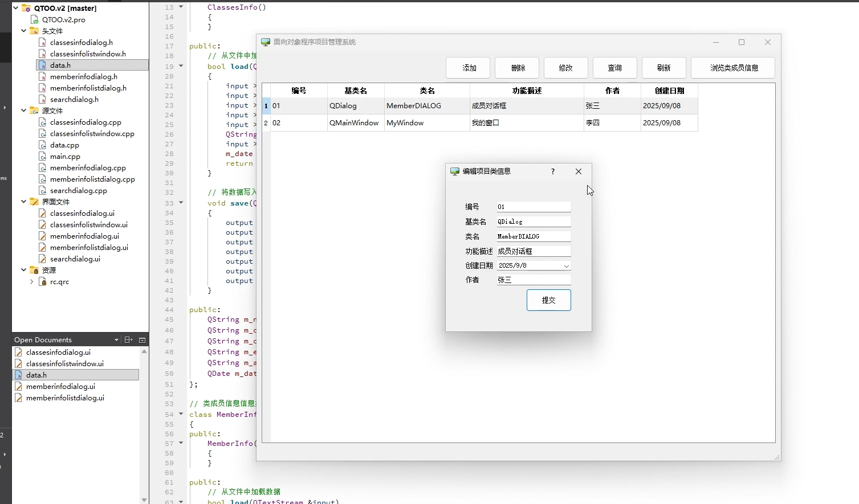Open data.cpp in the project tree
Image resolution: width=859 pixels, height=504 pixels.
(x=64, y=145)
